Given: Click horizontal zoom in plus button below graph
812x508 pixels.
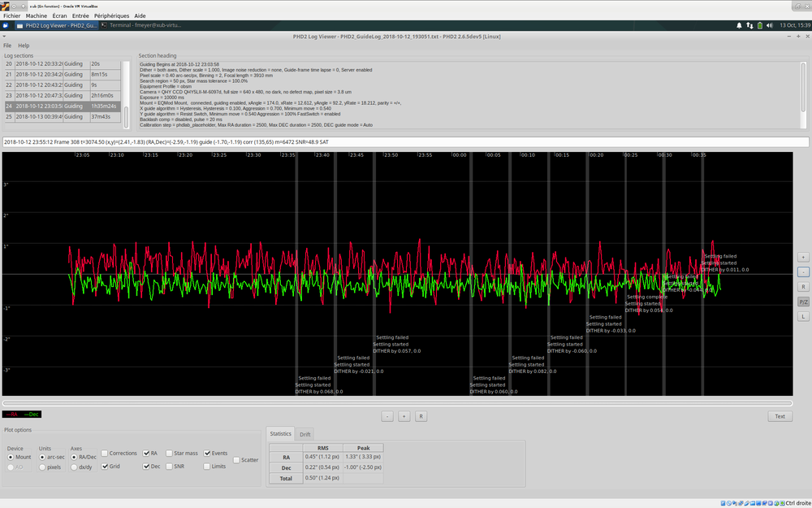Looking at the screenshot, I should tap(404, 416).
